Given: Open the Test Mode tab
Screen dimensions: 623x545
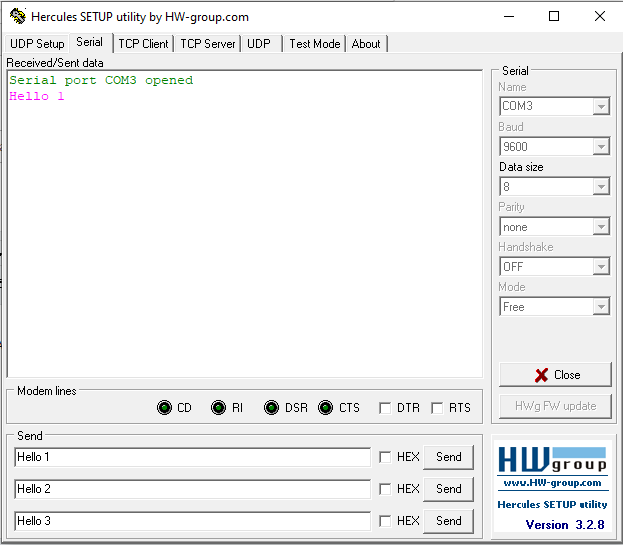Looking at the screenshot, I should pos(315,44).
